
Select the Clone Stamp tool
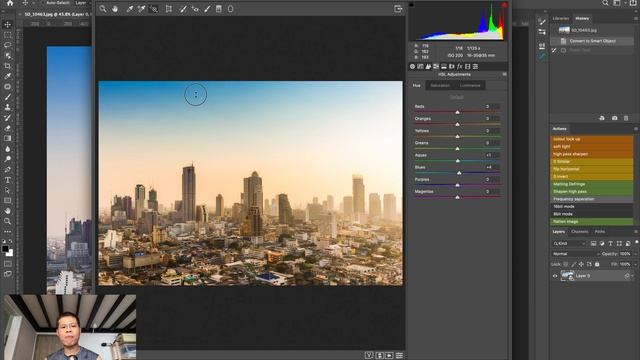point(7,107)
